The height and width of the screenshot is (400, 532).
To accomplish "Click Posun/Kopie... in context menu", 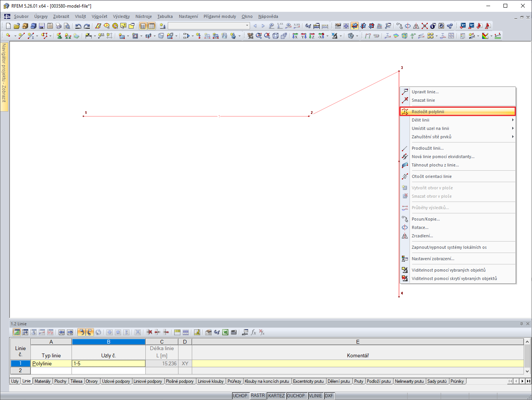I will tap(457, 219).
